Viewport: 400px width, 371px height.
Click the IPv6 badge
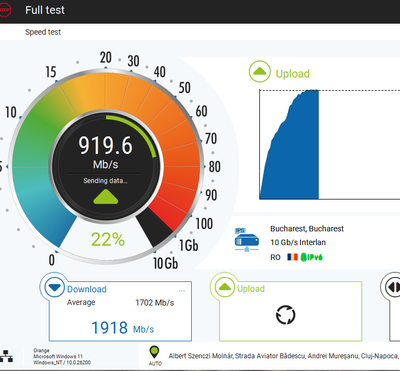point(311,257)
